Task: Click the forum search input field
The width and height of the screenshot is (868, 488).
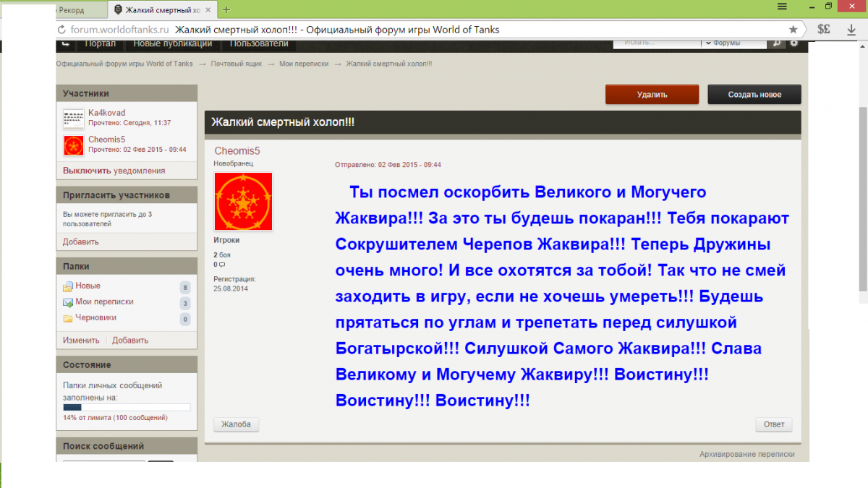Action: 656,43
